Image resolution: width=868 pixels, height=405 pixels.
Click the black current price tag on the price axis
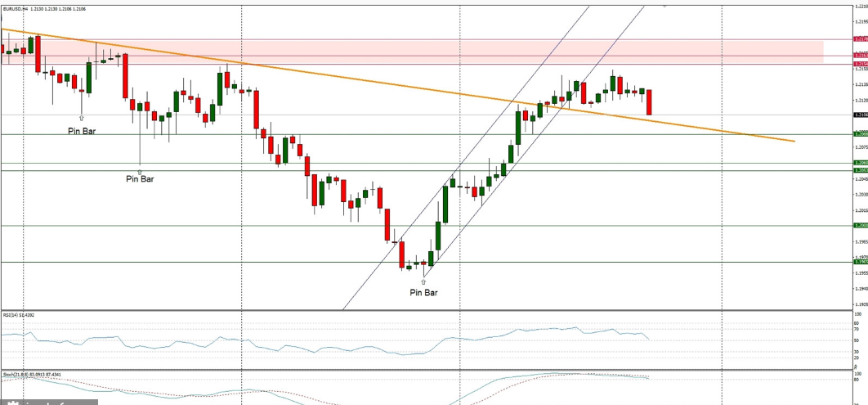pyautogui.click(x=860, y=115)
